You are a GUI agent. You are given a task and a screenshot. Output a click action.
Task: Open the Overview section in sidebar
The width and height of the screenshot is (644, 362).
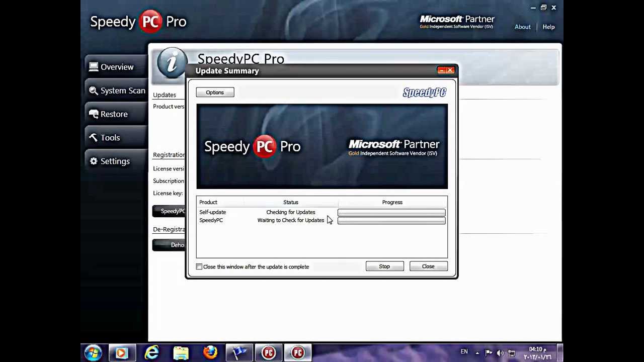point(115,67)
